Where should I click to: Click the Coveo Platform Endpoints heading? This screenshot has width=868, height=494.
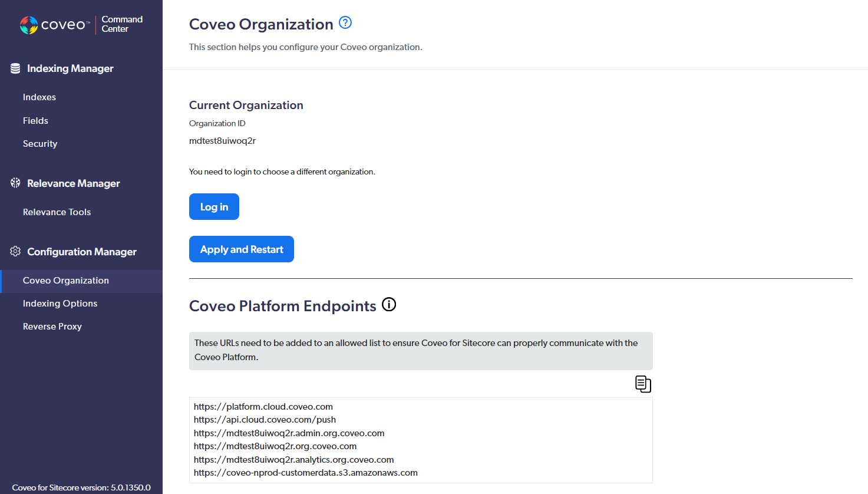point(283,306)
